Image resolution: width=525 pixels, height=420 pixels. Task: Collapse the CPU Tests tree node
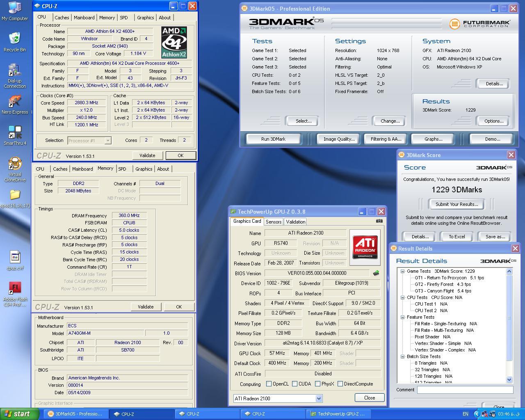[403, 297]
